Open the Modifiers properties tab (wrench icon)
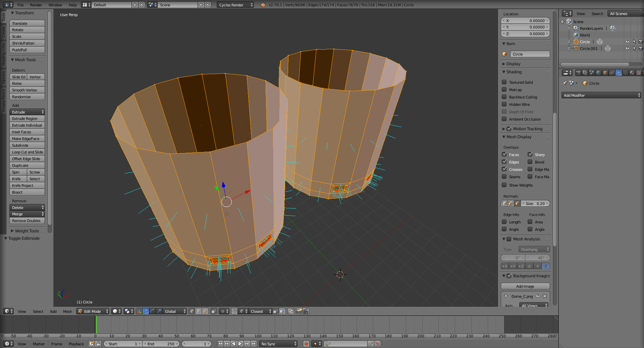The image size is (644, 348). tap(619, 73)
